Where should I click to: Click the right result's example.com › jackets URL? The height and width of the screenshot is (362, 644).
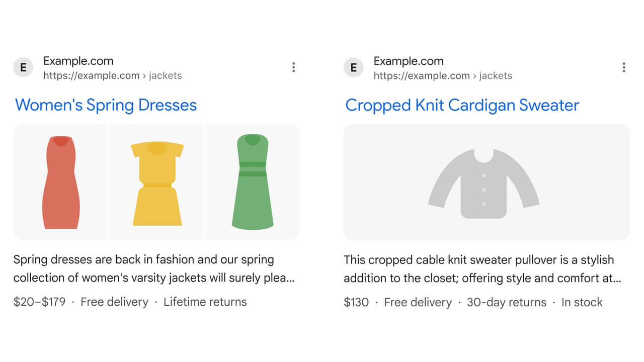click(x=442, y=76)
